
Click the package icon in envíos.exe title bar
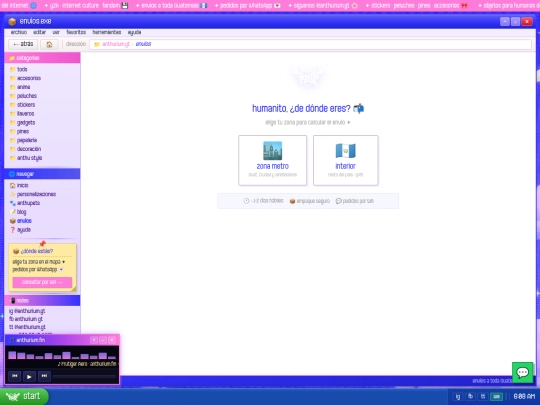pyautogui.click(x=12, y=22)
